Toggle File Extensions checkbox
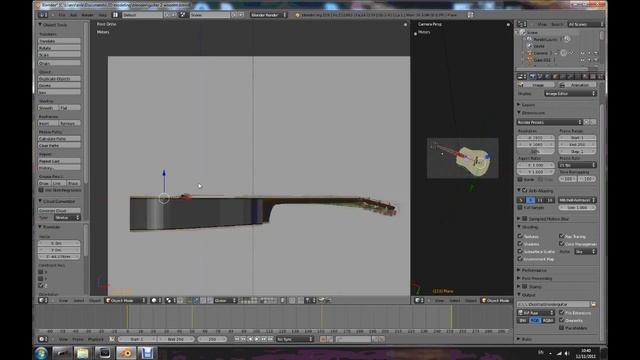 [x=562, y=313]
